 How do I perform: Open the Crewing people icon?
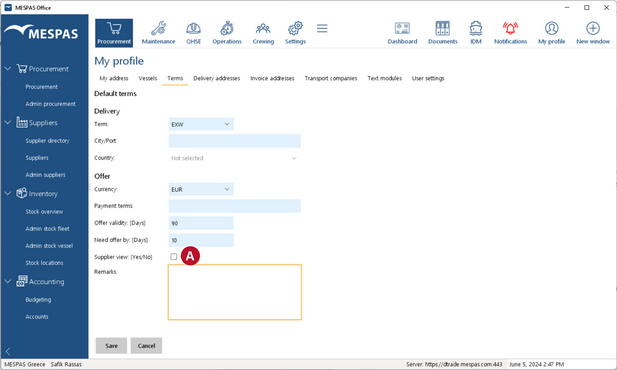tap(263, 29)
